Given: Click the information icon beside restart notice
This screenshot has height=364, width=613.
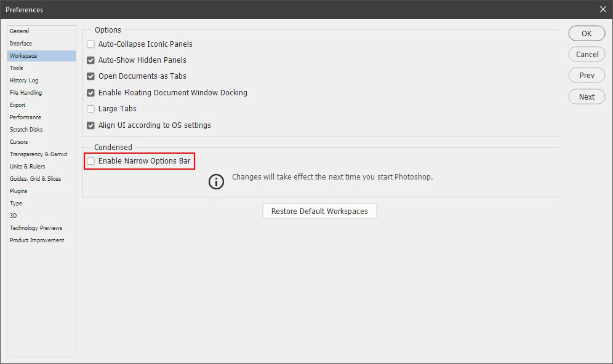Looking at the screenshot, I should pos(216,181).
